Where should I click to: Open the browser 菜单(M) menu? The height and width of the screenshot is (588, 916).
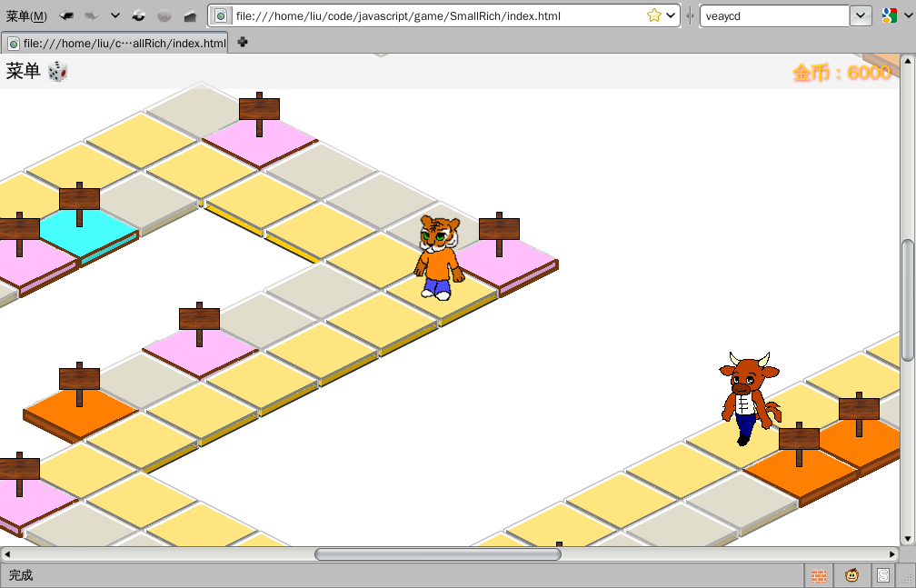(26, 16)
